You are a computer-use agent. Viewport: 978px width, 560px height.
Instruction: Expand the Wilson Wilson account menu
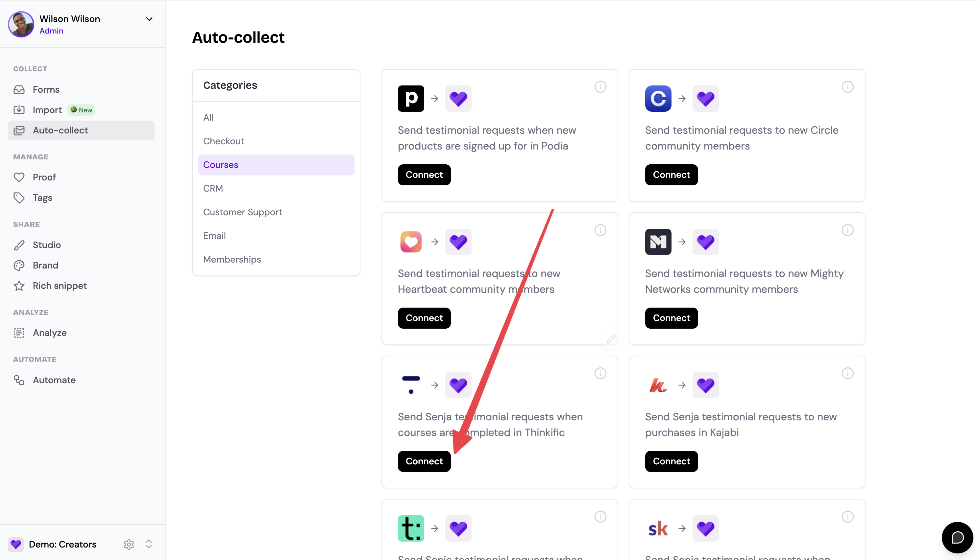[149, 19]
